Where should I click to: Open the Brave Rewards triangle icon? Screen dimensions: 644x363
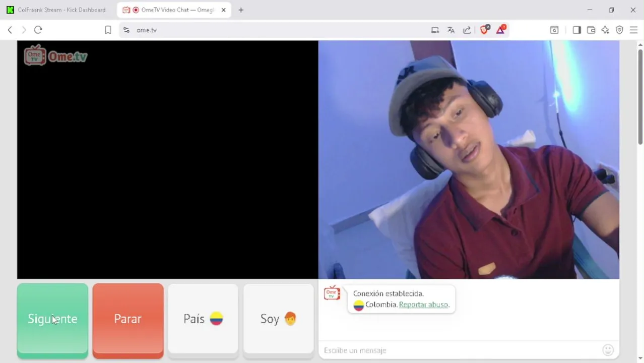(x=500, y=30)
